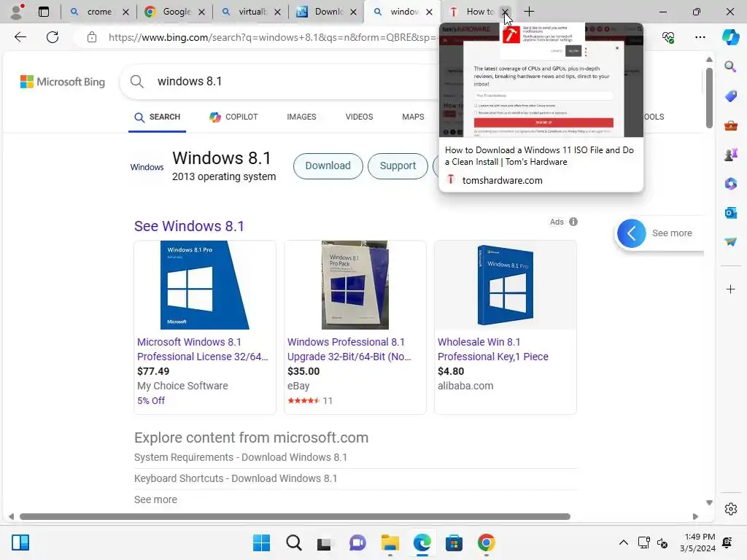747x560 pixels.
Task: Click the address bar URL
Action: (x=271, y=37)
